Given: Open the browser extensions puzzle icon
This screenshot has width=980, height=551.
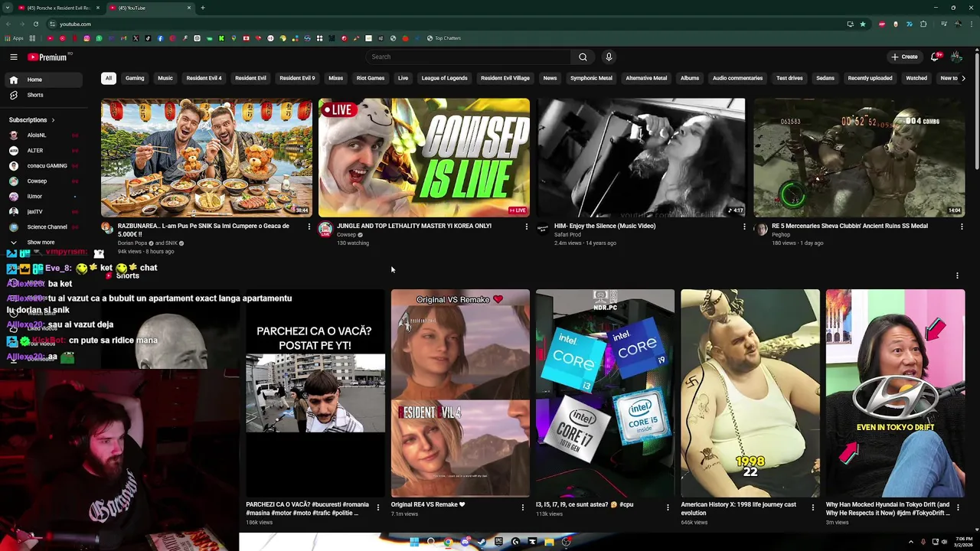Looking at the screenshot, I should tap(923, 24).
